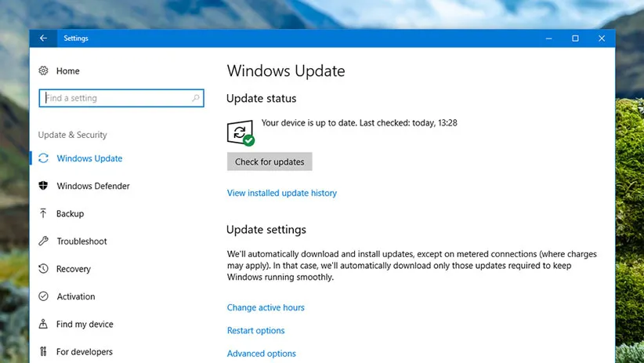Click the Home gear icon
644x363 pixels.
tap(44, 71)
